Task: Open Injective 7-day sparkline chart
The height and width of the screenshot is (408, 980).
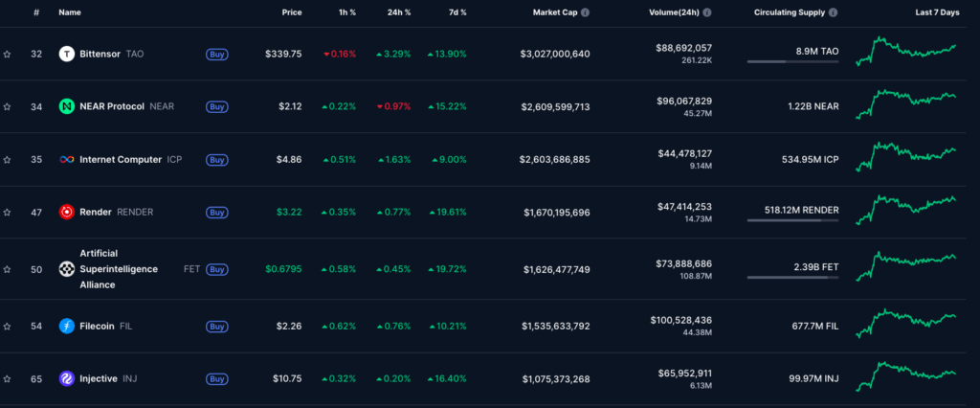Action: tap(906, 376)
